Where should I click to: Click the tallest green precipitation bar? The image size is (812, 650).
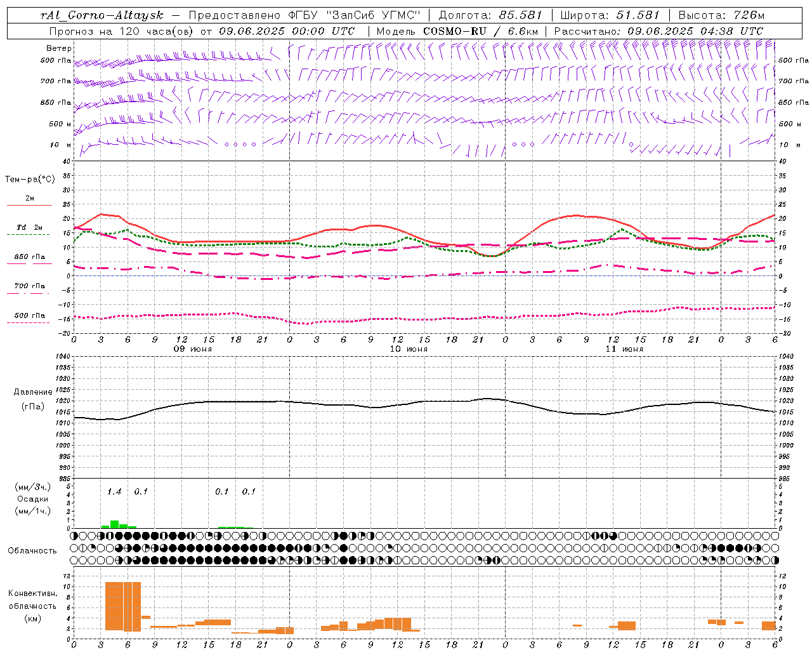[114, 524]
